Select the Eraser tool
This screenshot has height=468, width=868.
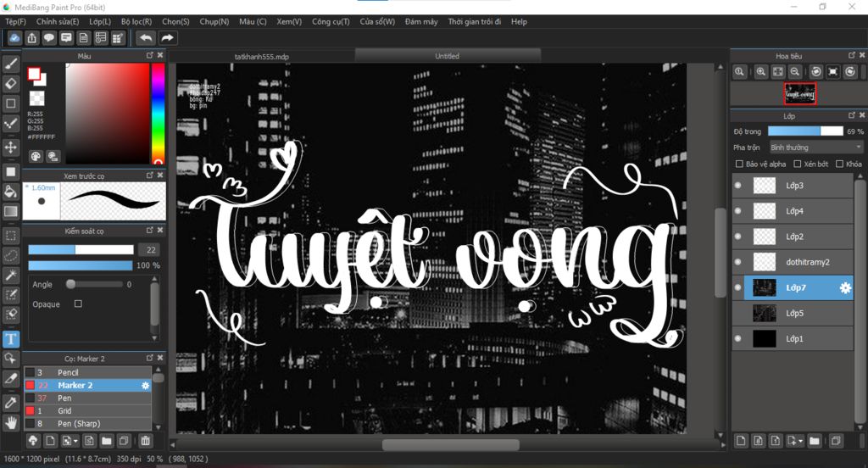pyautogui.click(x=11, y=84)
